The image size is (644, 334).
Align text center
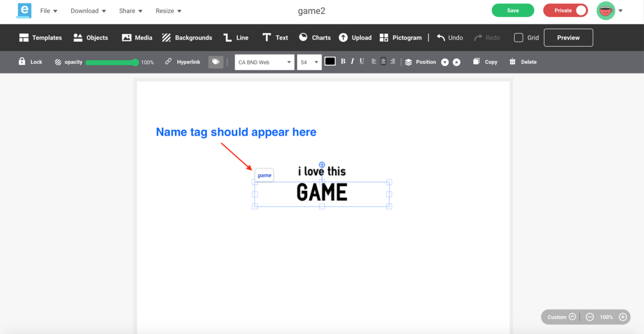tap(383, 62)
